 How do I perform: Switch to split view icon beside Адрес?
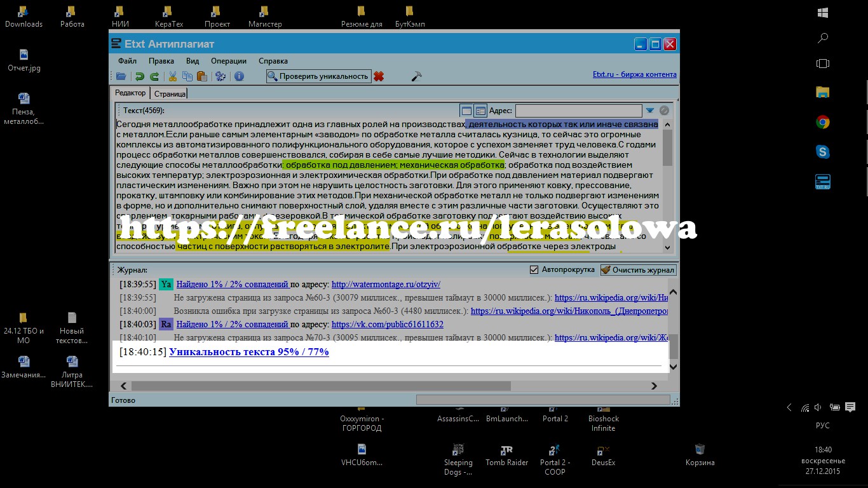click(480, 111)
